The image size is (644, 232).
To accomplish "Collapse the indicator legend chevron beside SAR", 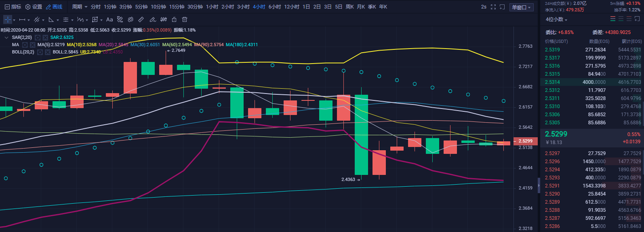I will 6,38.
